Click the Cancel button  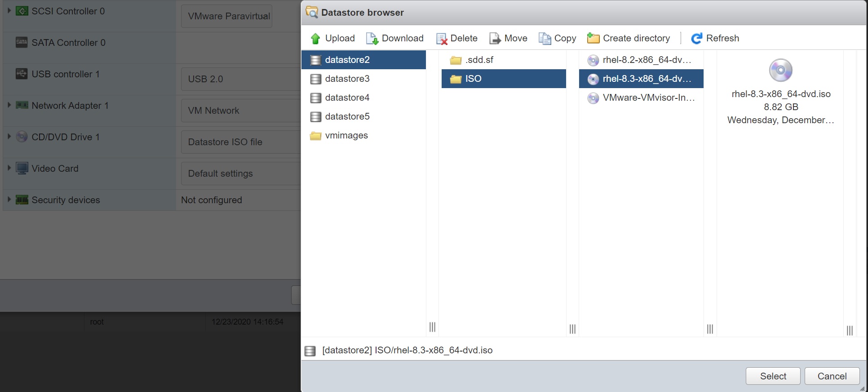pos(832,376)
